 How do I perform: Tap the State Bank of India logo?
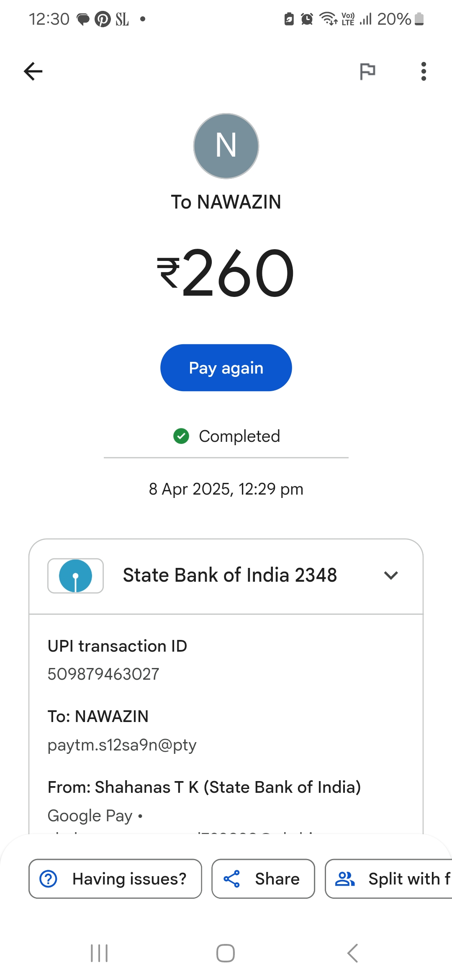(x=76, y=576)
